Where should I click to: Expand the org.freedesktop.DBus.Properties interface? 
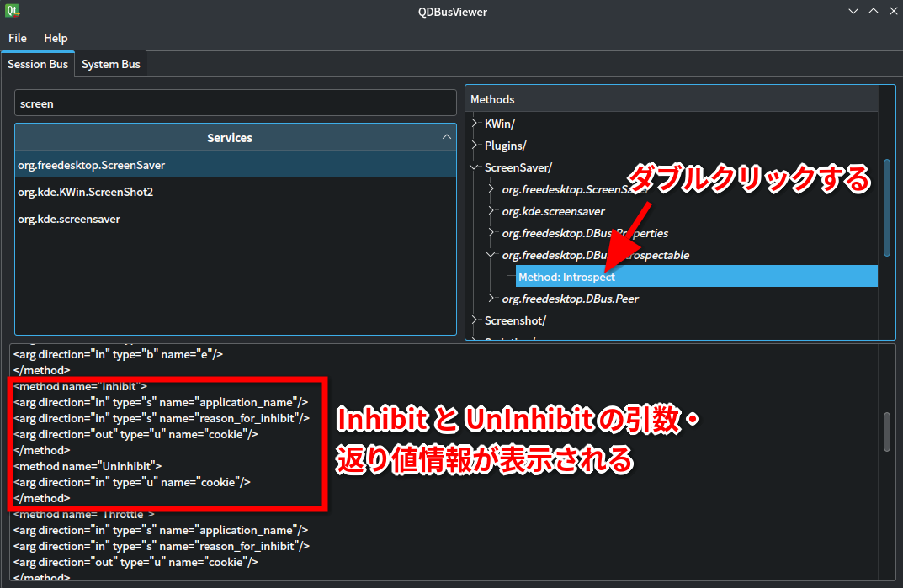click(491, 233)
